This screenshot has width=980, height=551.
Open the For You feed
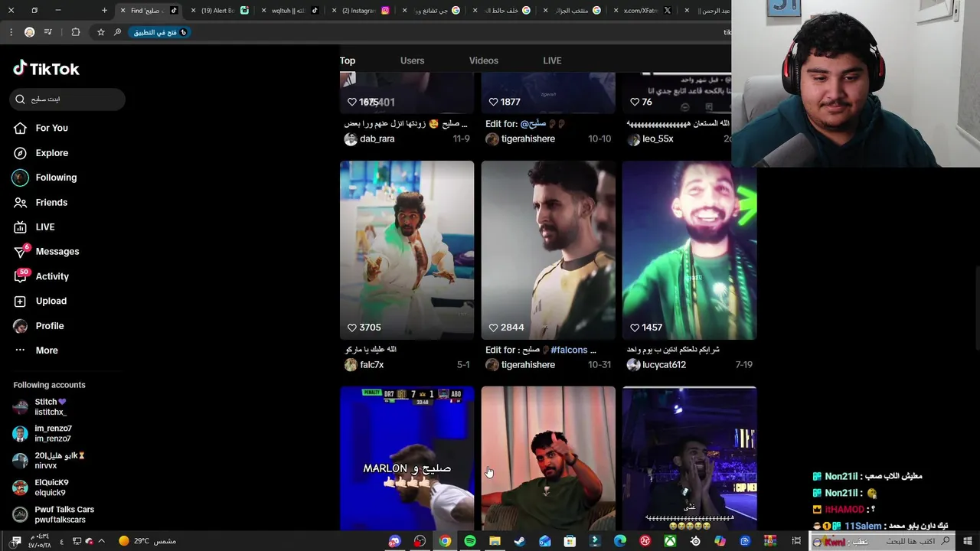[x=41, y=128]
